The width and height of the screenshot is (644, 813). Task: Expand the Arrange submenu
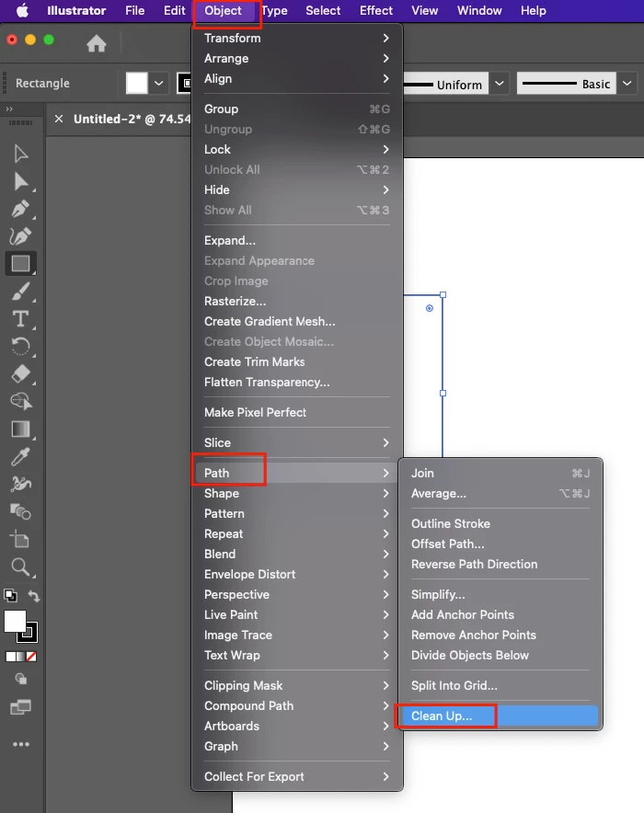coord(296,58)
